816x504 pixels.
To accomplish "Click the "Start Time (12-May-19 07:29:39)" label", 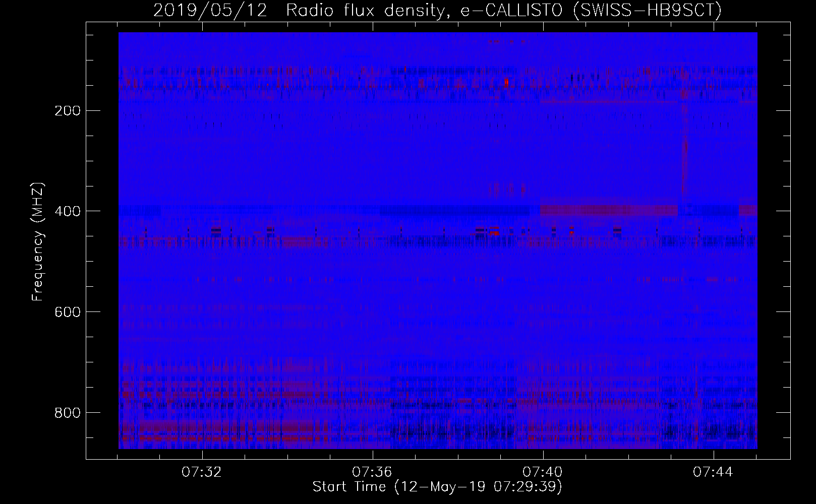I will pos(437,487).
